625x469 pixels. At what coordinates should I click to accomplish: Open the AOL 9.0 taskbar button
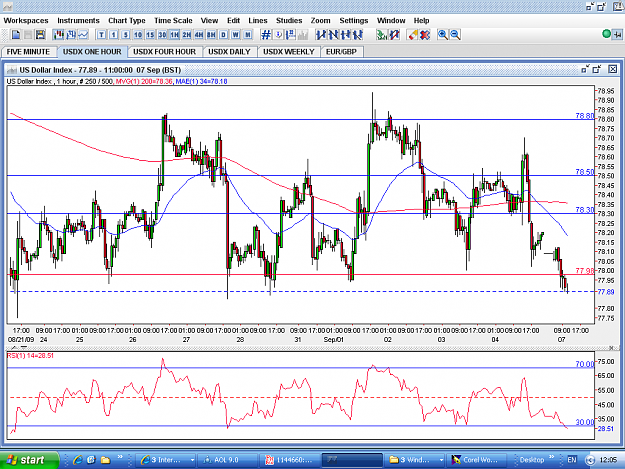point(227,460)
